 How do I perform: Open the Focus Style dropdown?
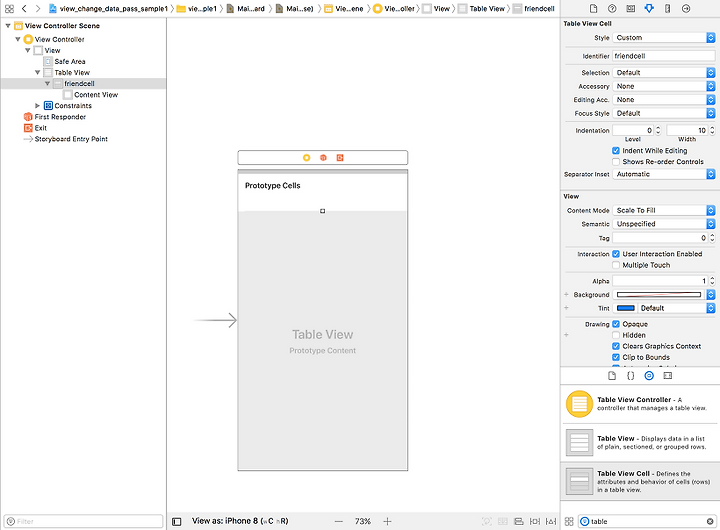point(664,113)
